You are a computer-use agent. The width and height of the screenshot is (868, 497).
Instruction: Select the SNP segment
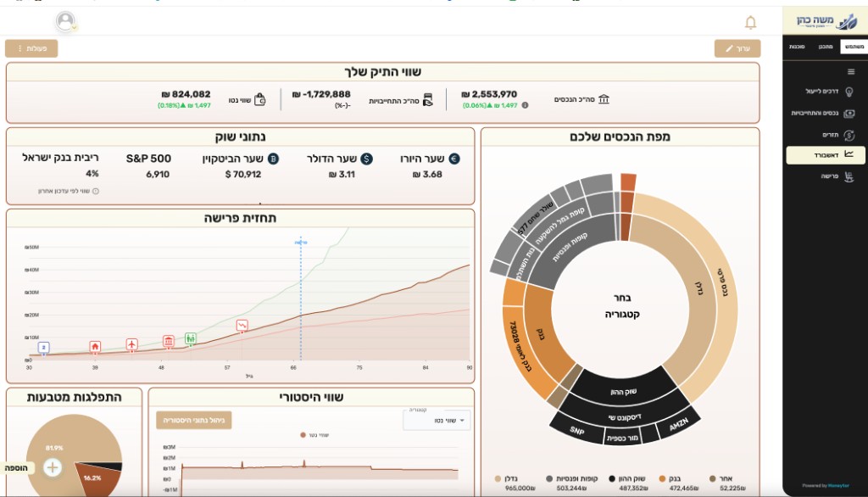pos(576,431)
